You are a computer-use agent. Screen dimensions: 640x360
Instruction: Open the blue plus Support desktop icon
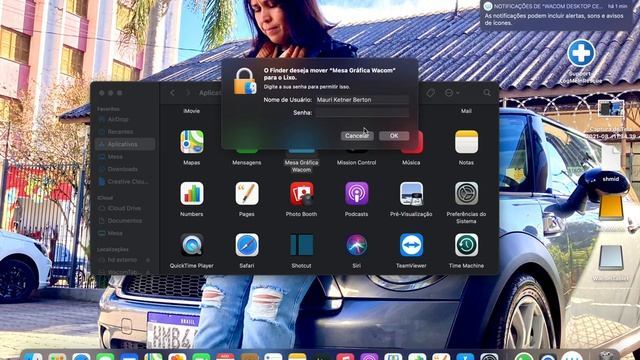(x=581, y=53)
